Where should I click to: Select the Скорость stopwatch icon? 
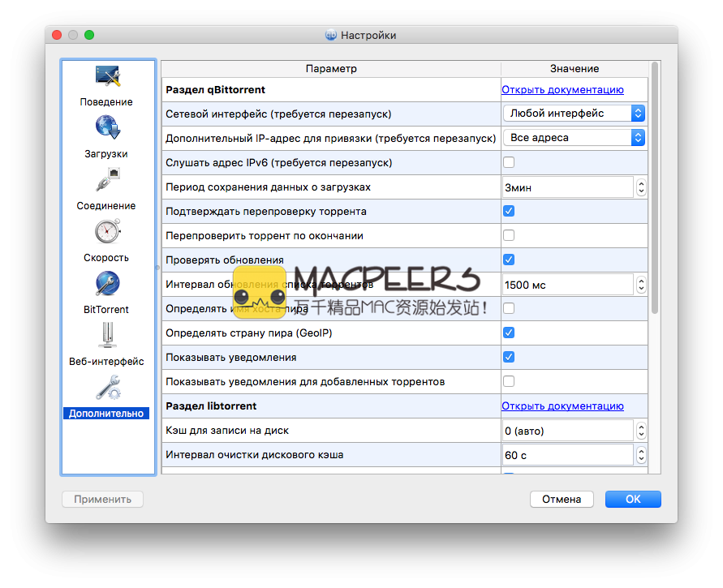coord(108,231)
